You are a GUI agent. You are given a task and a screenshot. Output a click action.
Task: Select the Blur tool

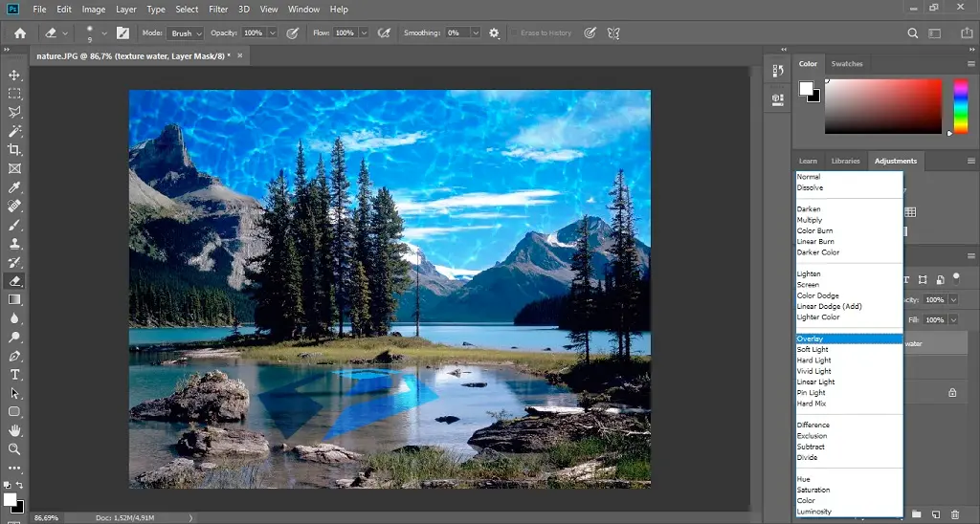pyautogui.click(x=14, y=318)
